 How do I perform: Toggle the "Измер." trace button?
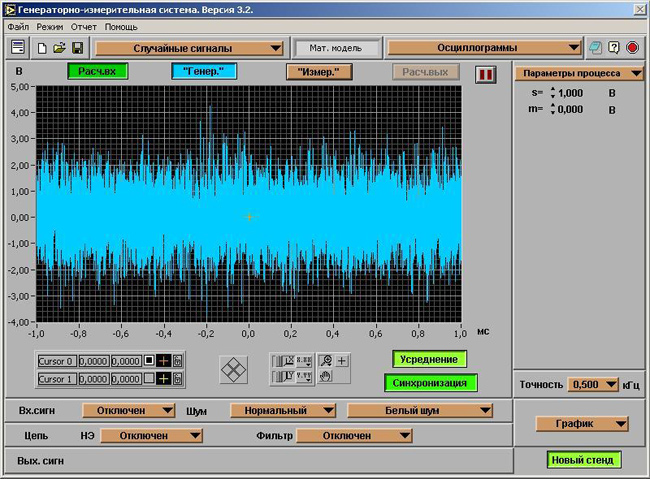319,72
